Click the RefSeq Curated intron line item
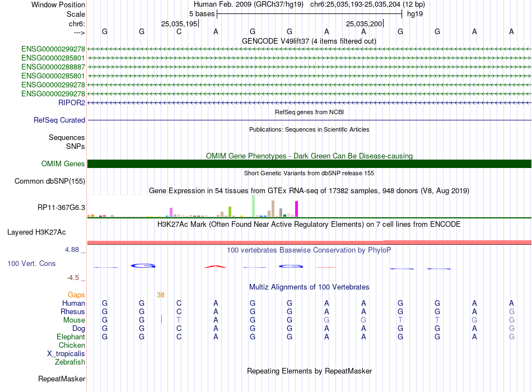 coord(309,120)
